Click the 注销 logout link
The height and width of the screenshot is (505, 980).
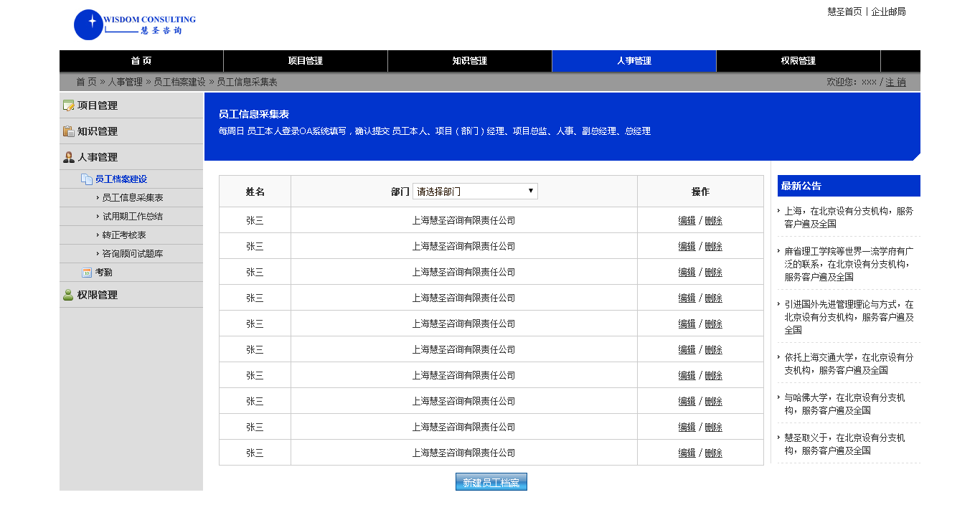tap(895, 82)
